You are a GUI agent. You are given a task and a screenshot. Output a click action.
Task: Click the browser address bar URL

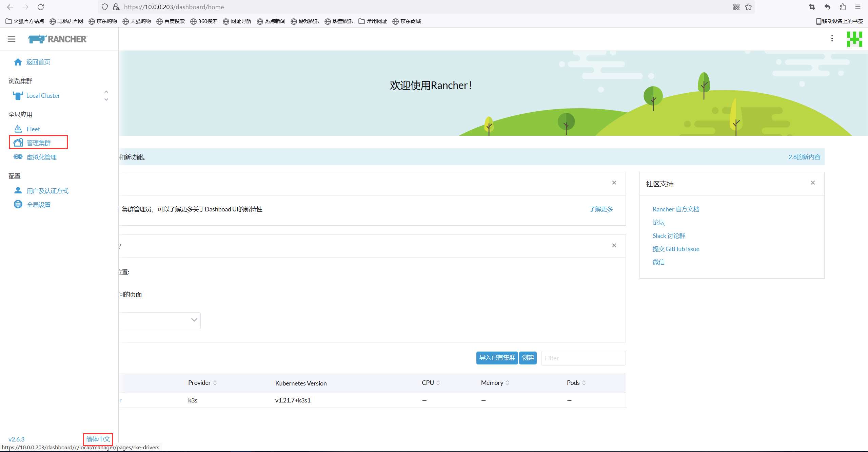(x=174, y=7)
